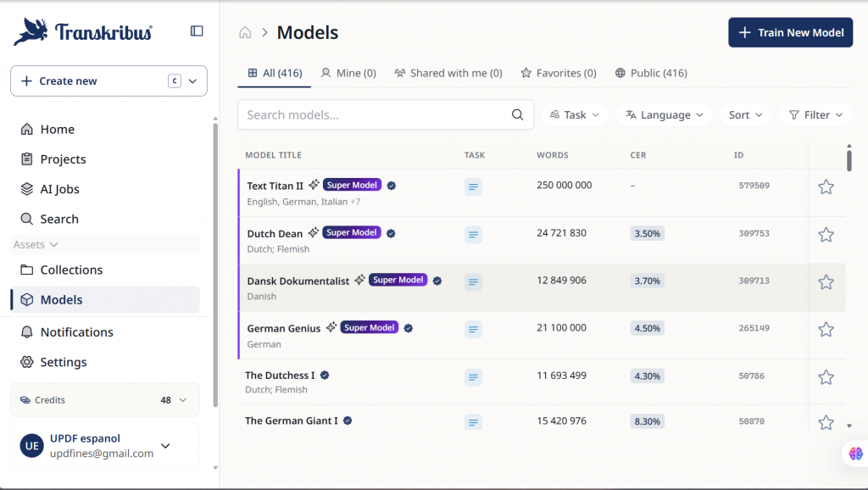Open Collections in the sidebar
The height and width of the screenshot is (490, 868).
point(105,270)
